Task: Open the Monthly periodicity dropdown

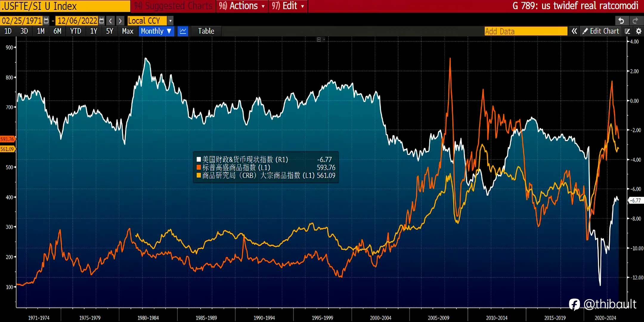Action: click(156, 31)
